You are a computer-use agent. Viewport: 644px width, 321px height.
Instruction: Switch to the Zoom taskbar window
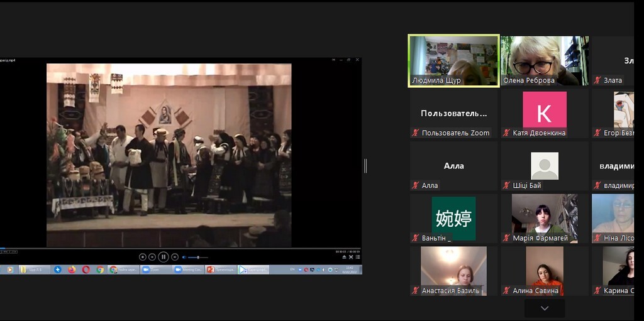point(156,269)
